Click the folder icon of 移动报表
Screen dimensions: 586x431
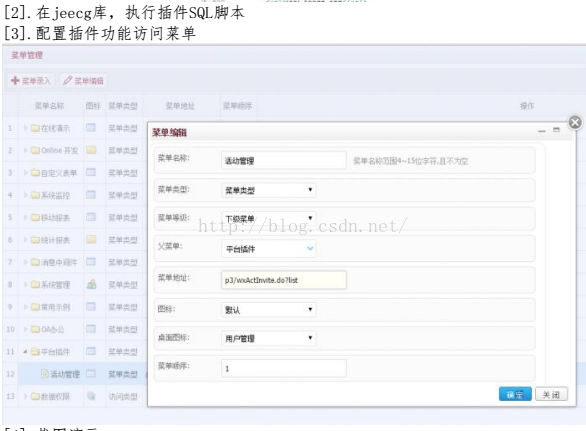click(x=35, y=218)
